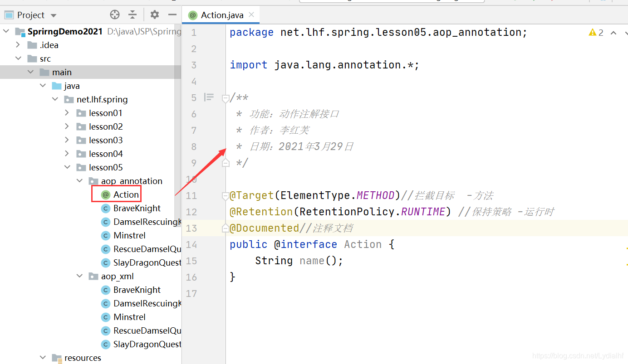Collapse the main folder
This screenshot has height=364, width=628.
click(x=30, y=72)
